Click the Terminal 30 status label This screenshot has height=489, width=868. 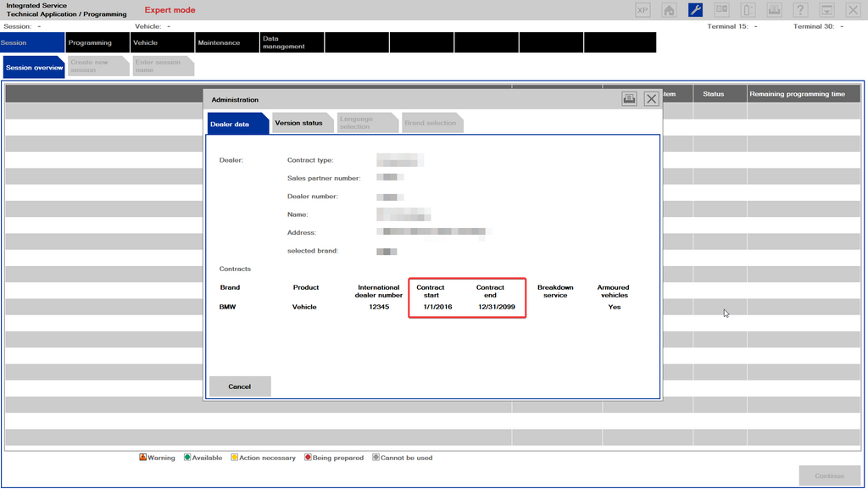tap(814, 26)
